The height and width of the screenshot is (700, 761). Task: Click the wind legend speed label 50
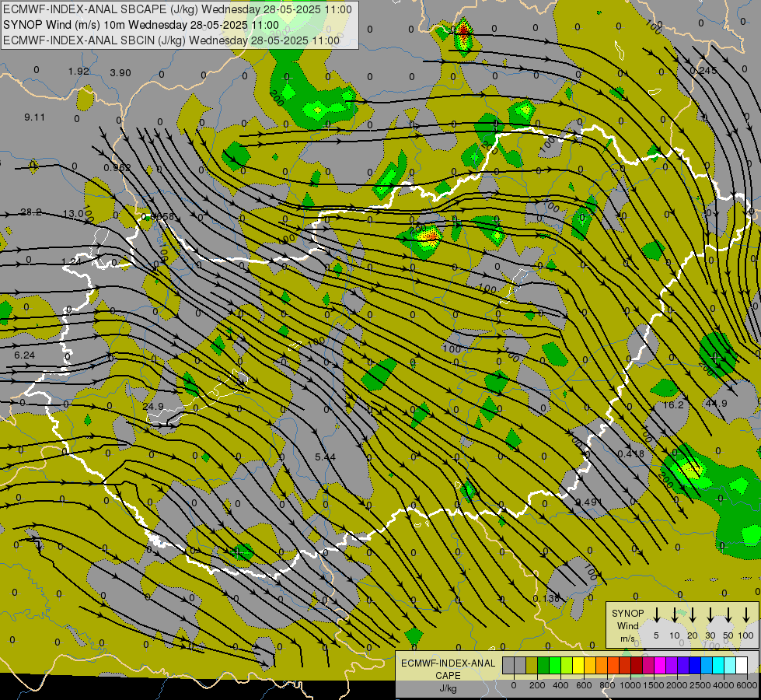728,635
